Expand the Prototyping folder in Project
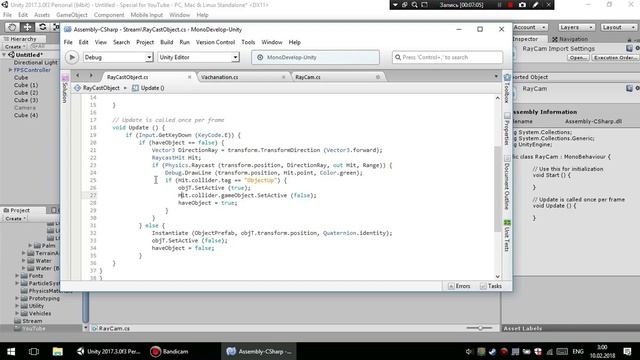 [17, 298]
